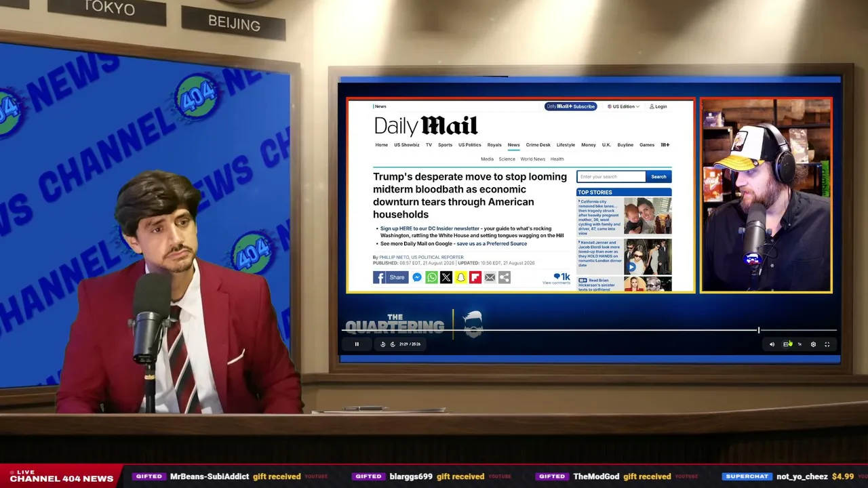
Task: Navigate to US Politics
Action: 469,144
